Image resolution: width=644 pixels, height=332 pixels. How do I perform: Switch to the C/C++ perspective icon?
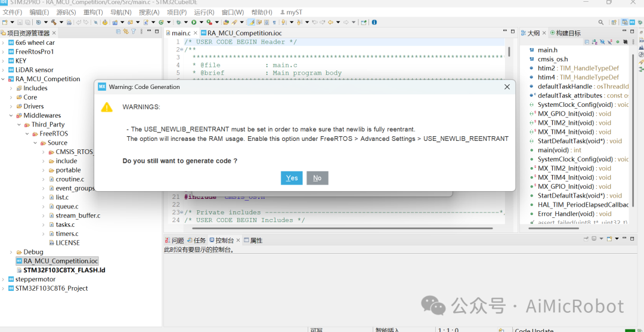(x=625, y=22)
